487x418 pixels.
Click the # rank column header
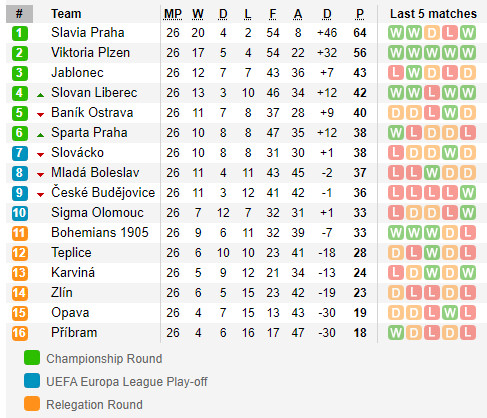[19, 14]
